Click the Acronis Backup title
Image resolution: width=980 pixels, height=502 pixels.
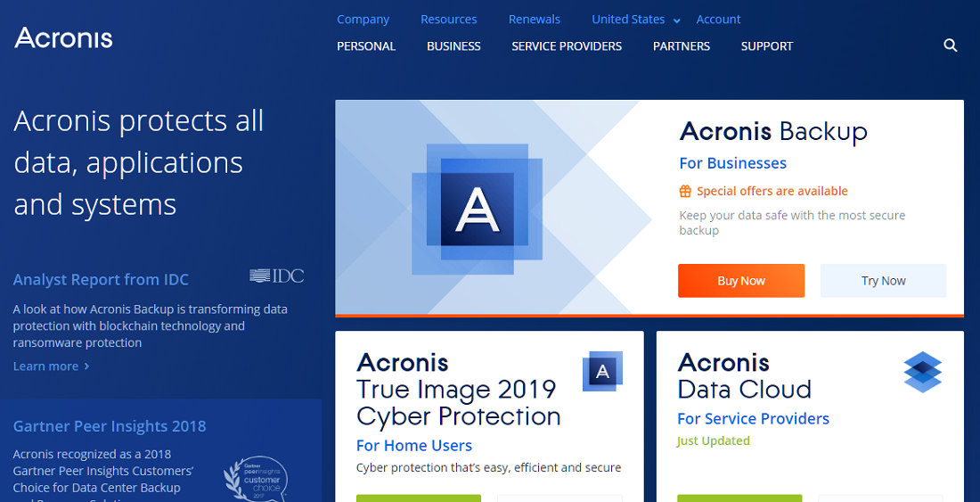(x=773, y=132)
